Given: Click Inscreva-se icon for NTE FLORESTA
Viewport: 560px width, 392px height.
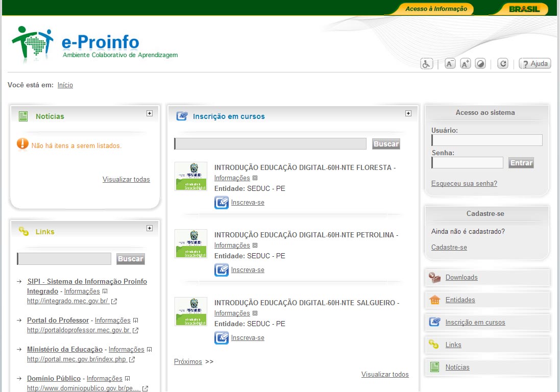Looking at the screenshot, I should point(222,203).
